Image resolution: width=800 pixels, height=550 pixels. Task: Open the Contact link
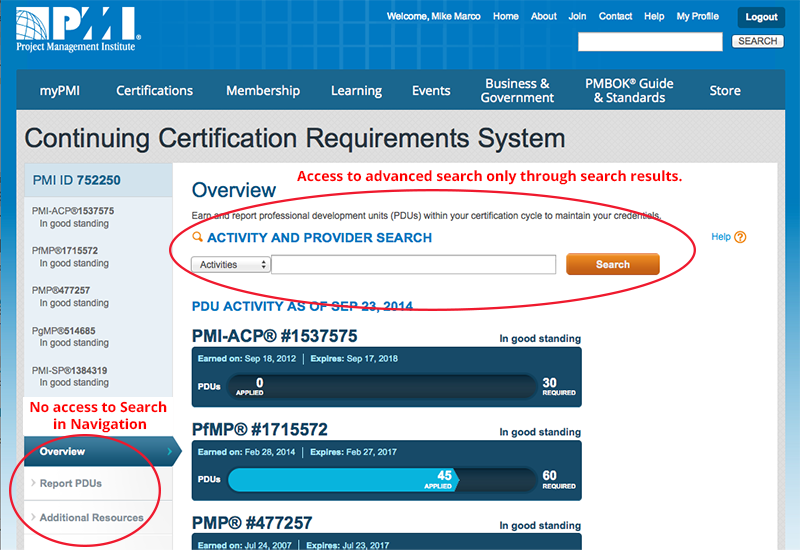615,16
